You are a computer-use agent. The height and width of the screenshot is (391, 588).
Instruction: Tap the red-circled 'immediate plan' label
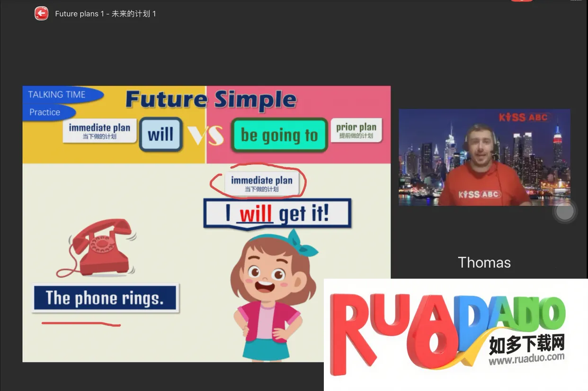(x=261, y=183)
